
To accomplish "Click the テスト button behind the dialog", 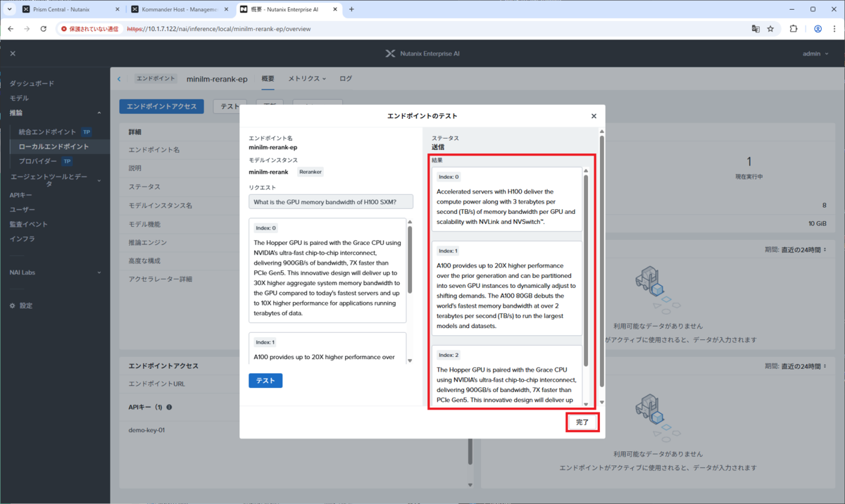I will pyautogui.click(x=229, y=106).
